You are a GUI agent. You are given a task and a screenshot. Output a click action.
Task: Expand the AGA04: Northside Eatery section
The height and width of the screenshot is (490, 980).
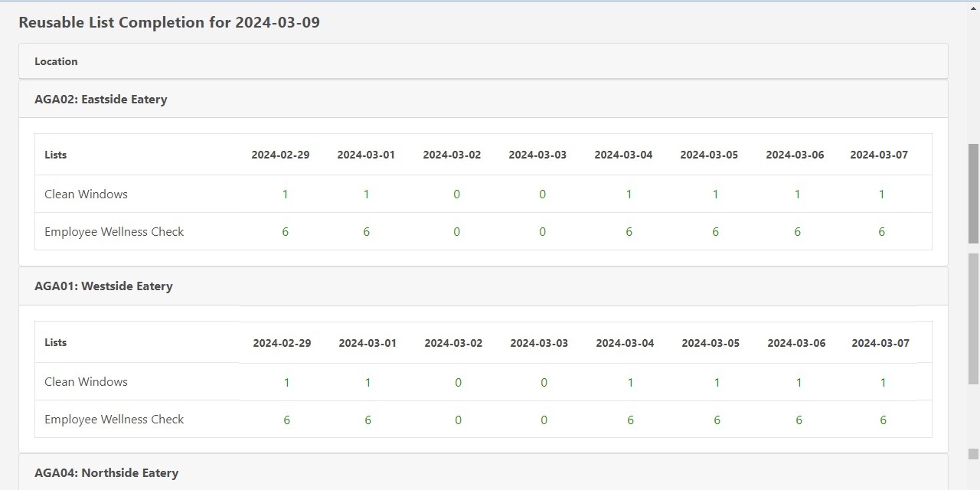(108, 472)
